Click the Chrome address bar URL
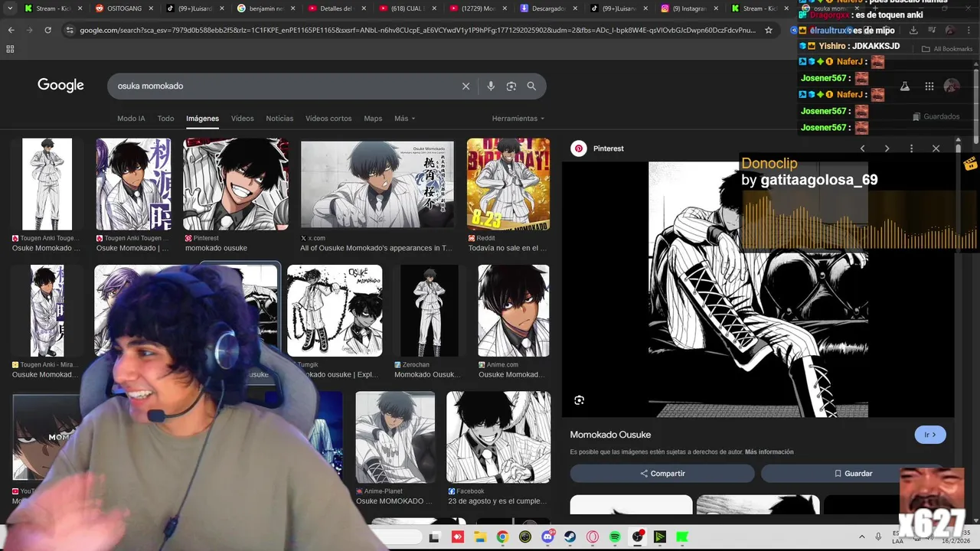The width and height of the screenshot is (980, 551). coord(417,30)
